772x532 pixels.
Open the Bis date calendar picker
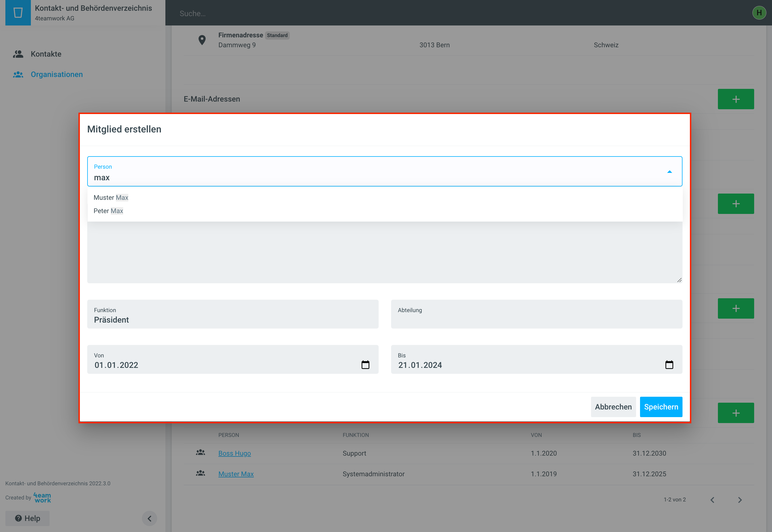669,365
